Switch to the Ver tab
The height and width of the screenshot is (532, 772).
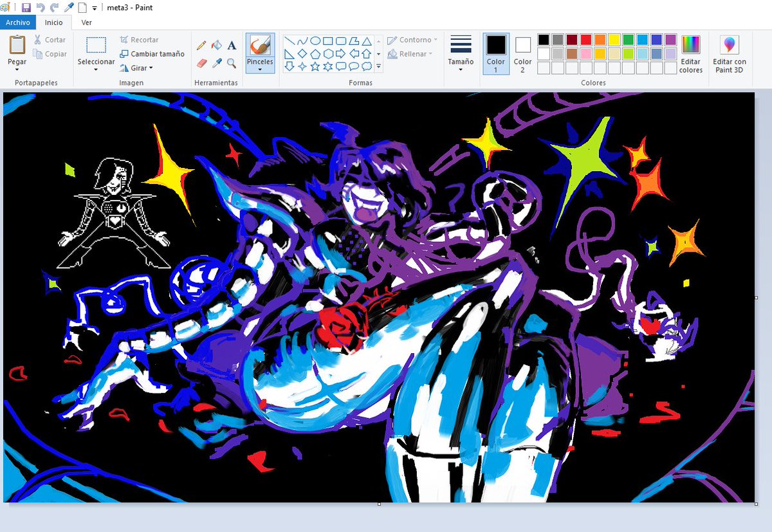tap(86, 23)
